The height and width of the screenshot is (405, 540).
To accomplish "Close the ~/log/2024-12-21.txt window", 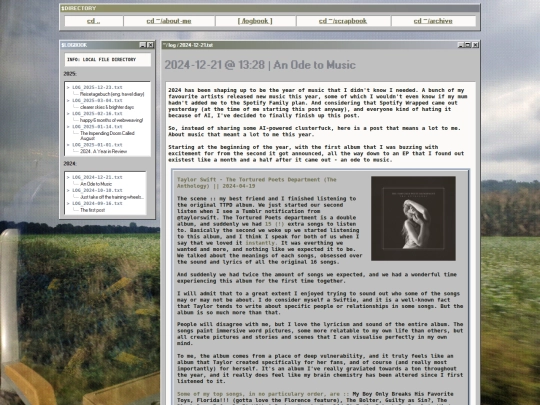I will [x=475, y=45].
